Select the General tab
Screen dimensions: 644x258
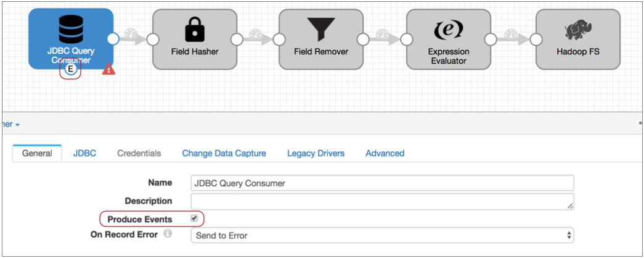pyautogui.click(x=37, y=153)
